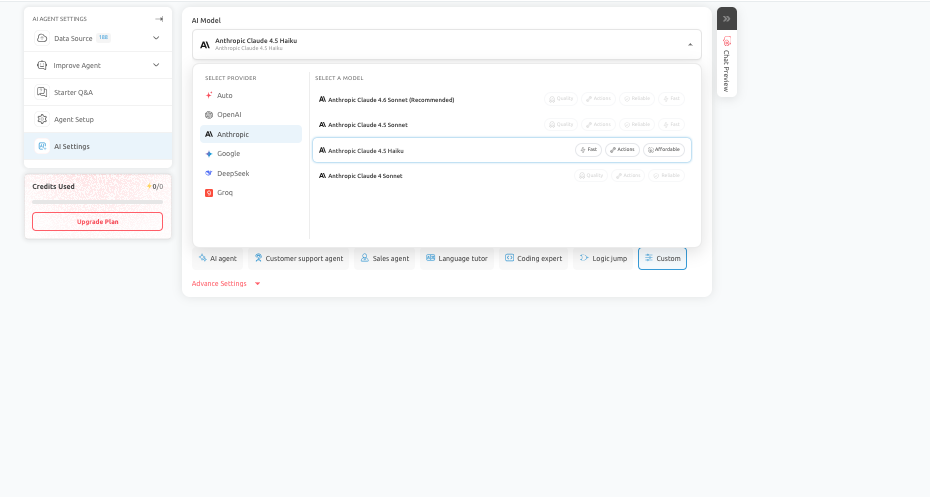Open Agent Setup settings section
930x497 pixels.
[x=98, y=119]
